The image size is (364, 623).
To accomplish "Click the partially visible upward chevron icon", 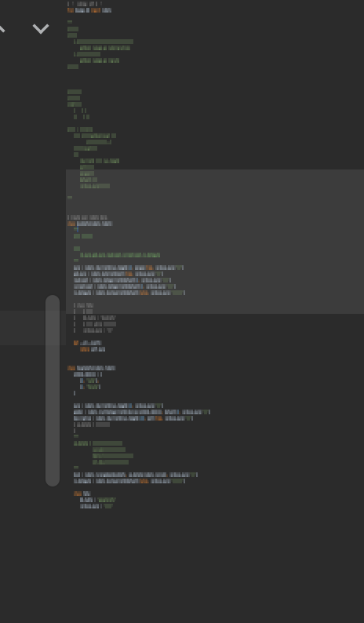I will click(x=2, y=28).
